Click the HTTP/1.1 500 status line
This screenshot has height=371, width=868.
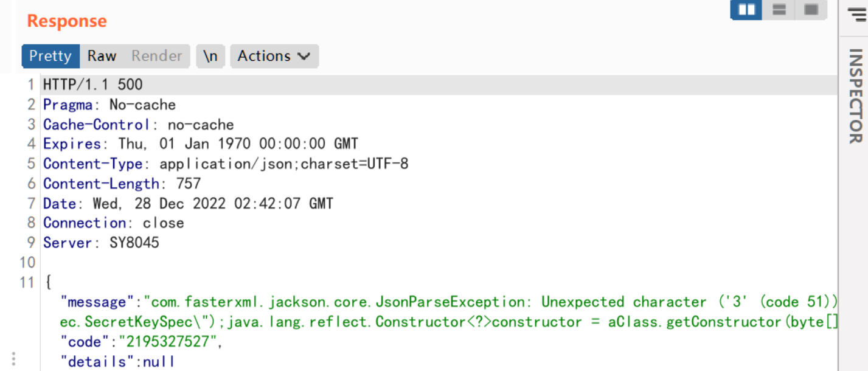[x=92, y=85]
